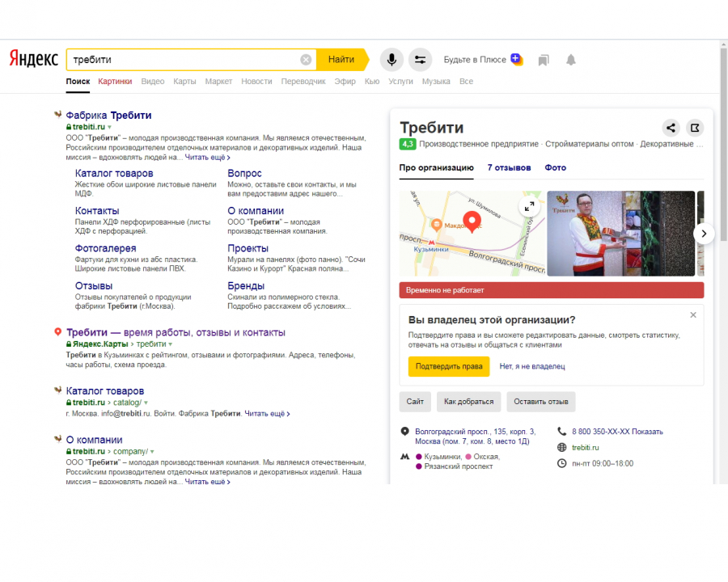Viewport: 728px width, 582px height.
Task: Expand first result with Читать ещё
Action: tap(208, 158)
